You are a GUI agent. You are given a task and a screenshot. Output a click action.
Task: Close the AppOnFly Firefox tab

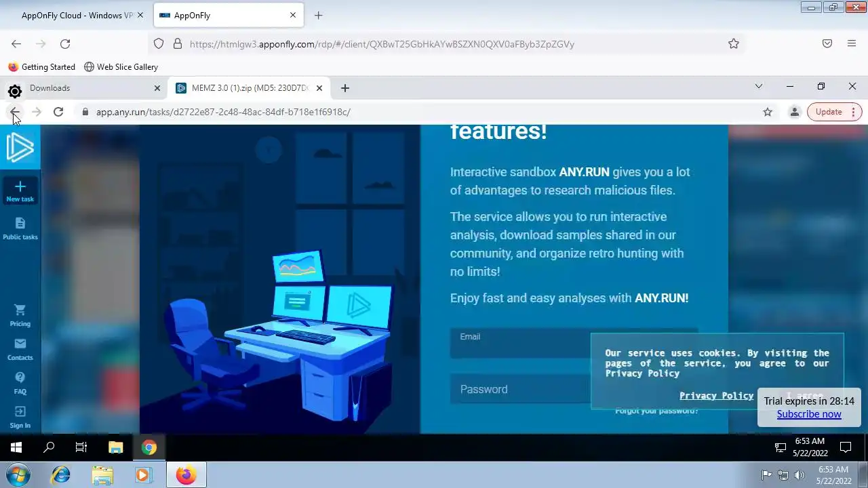pos(293,15)
